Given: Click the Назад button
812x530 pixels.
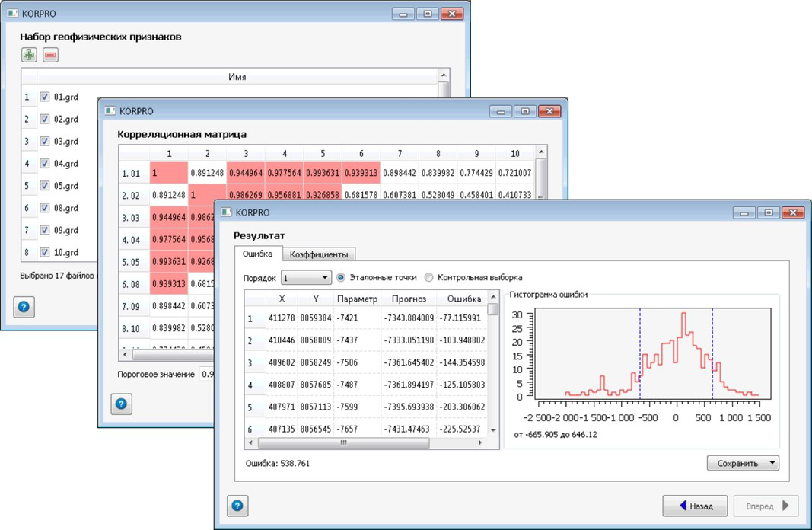Looking at the screenshot, I should coord(695,506).
